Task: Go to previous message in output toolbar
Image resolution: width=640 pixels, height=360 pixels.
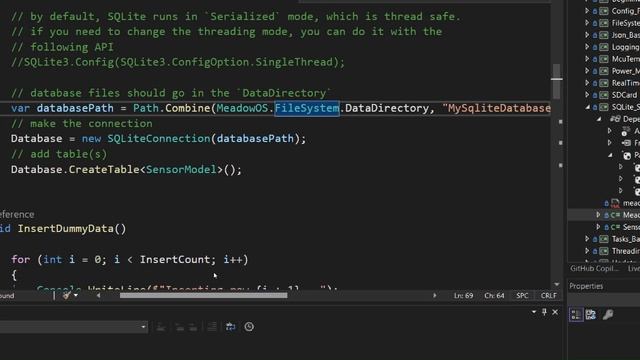Action: (180, 327)
